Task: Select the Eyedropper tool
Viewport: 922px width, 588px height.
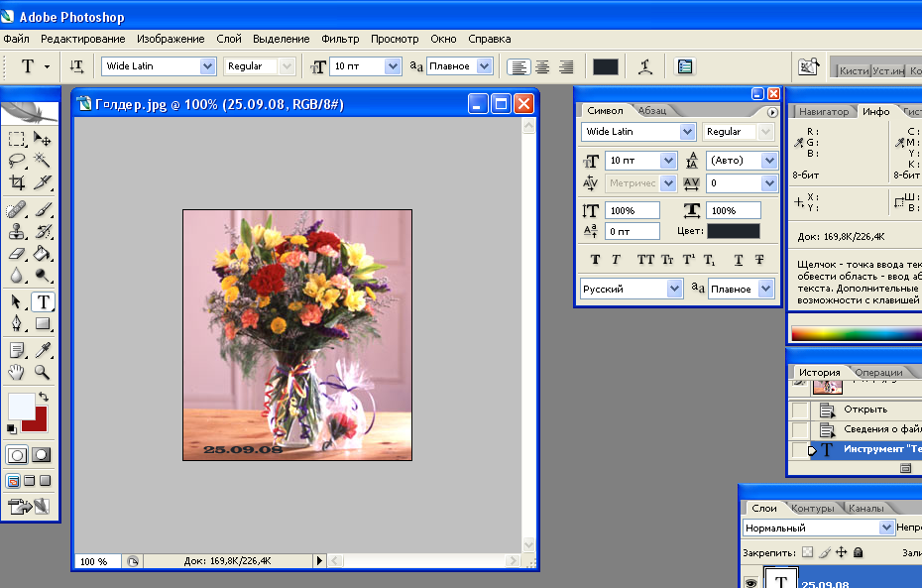Action: pos(42,350)
